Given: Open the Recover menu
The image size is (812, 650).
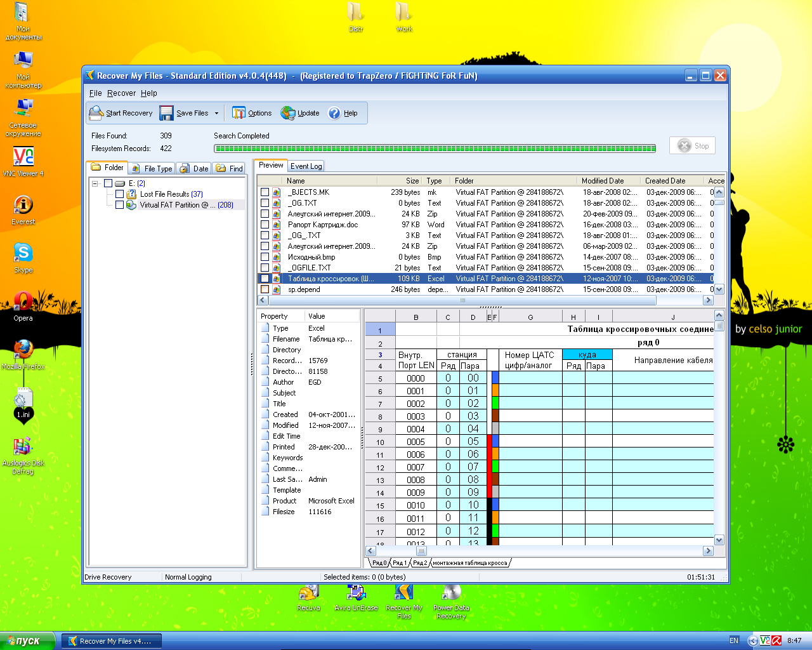Looking at the screenshot, I should [x=121, y=93].
